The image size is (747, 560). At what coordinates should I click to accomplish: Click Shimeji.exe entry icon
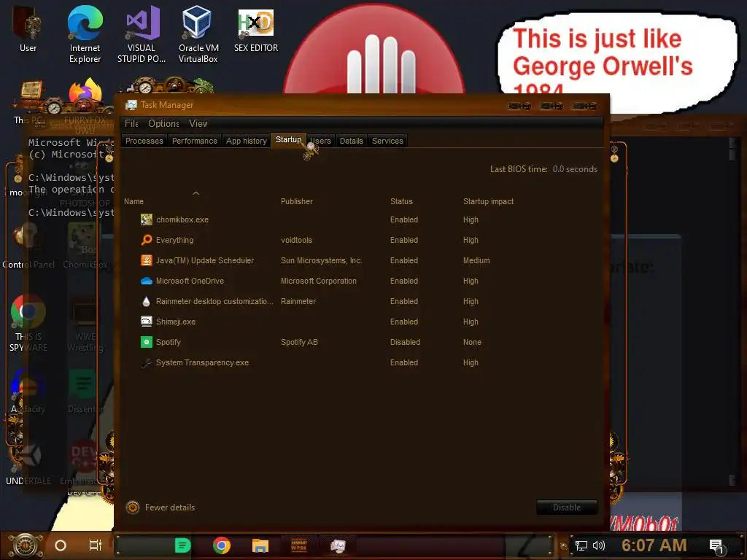[146, 322]
